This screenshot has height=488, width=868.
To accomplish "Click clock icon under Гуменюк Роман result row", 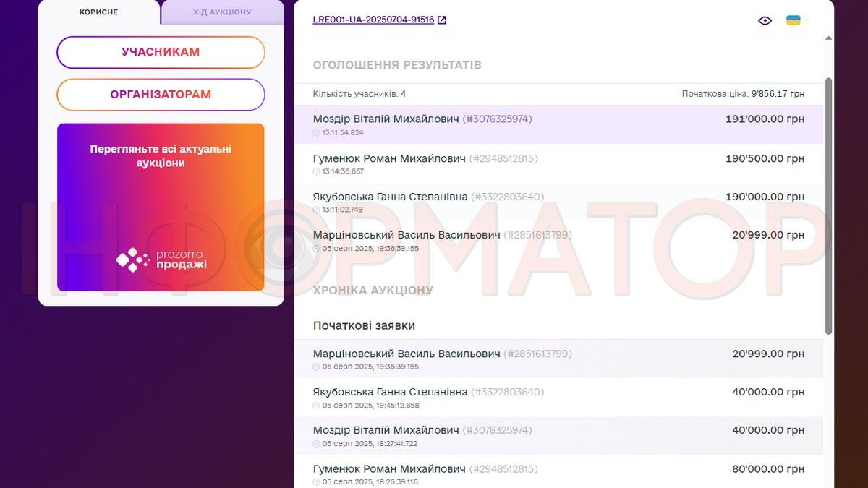I will tap(316, 172).
